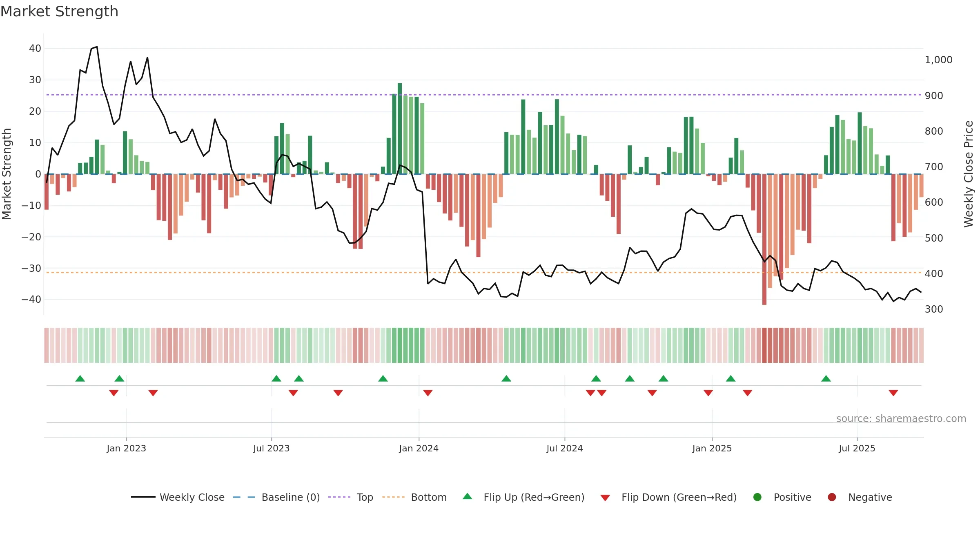Click the −30 tick on the left axis

pos(31,268)
